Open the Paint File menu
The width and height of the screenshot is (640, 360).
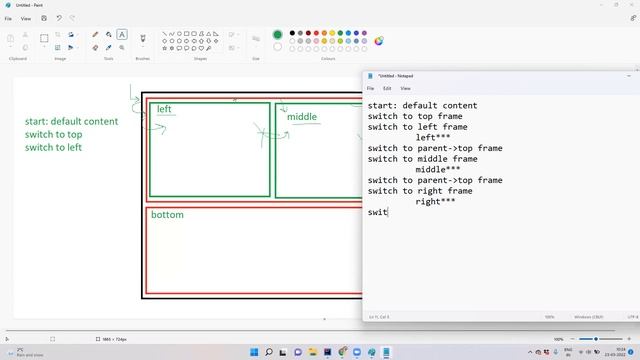pos(8,19)
